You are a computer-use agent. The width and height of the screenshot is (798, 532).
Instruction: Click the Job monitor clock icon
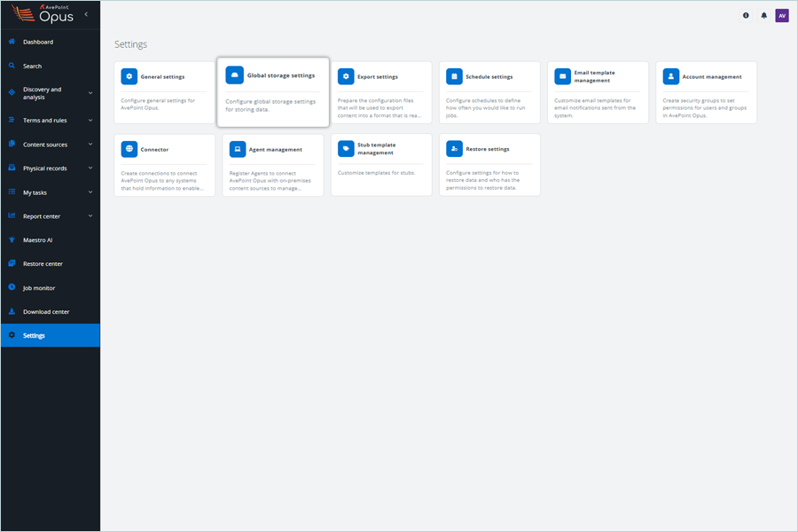12,287
